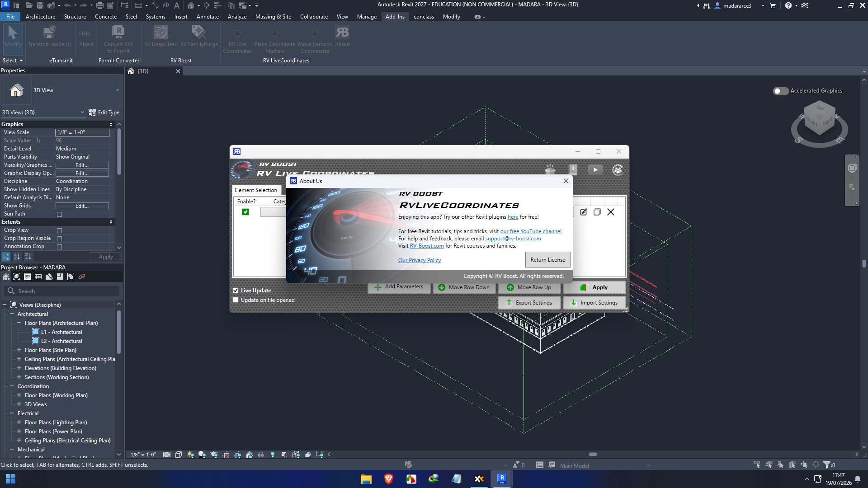Open Our Privacy Policy link

(x=420, y=260)
